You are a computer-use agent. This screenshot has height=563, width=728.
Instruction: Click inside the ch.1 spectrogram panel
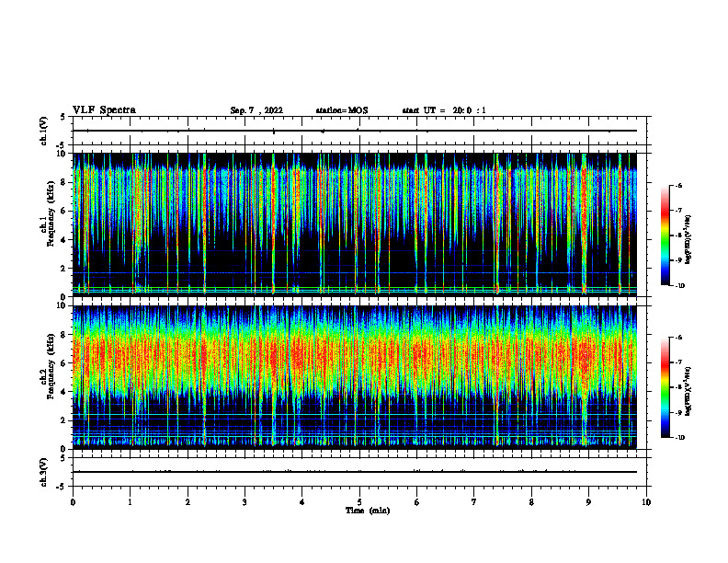355,224
